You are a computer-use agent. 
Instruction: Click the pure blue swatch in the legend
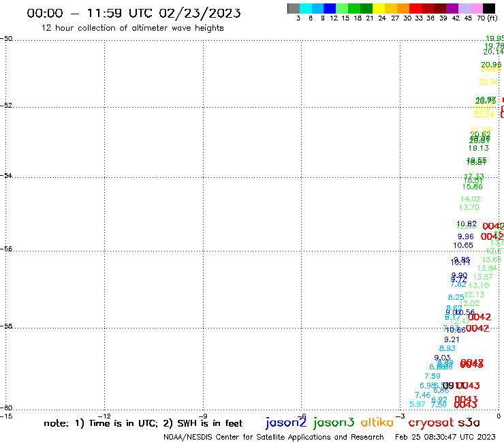point(330,8)
